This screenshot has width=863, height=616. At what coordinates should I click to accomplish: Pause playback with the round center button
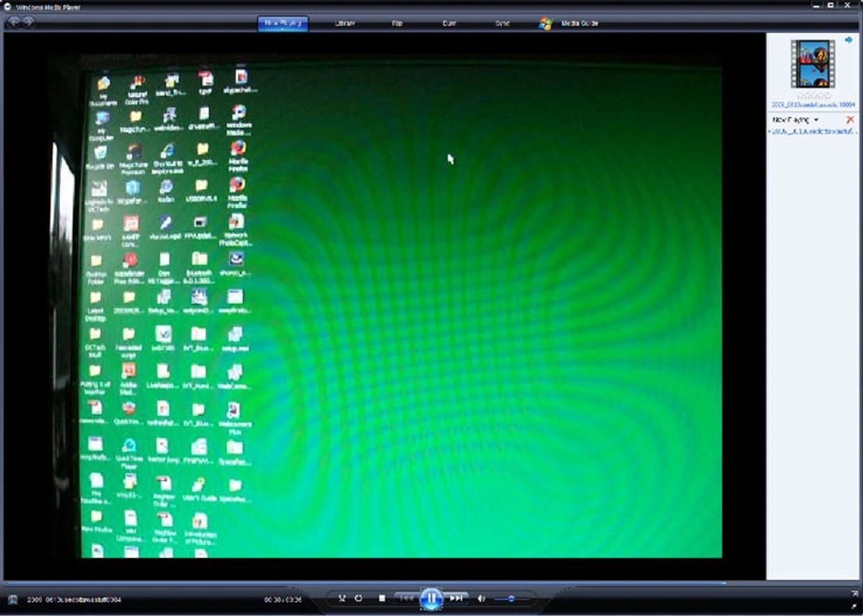click(431, 598)
